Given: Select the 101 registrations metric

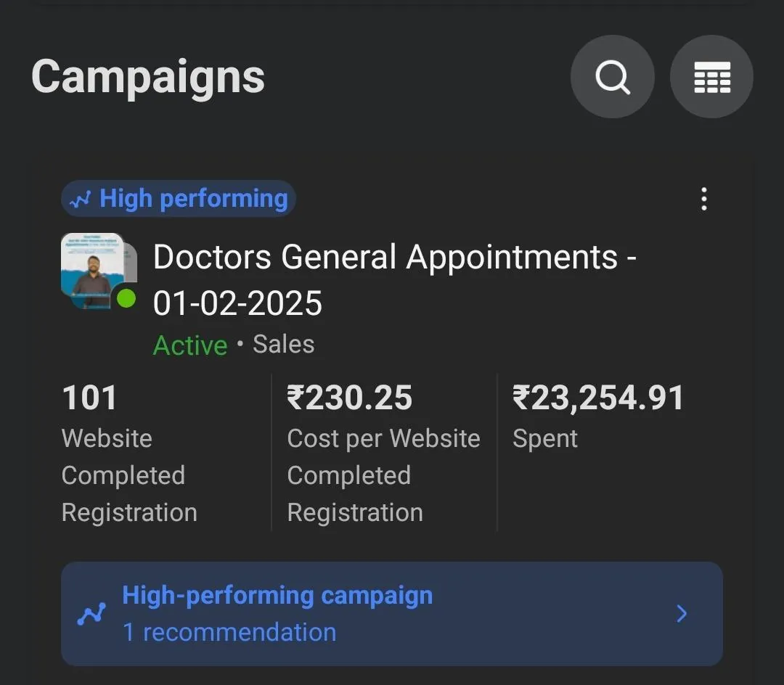Looking at the screenshot, I should tap(89, 398).
